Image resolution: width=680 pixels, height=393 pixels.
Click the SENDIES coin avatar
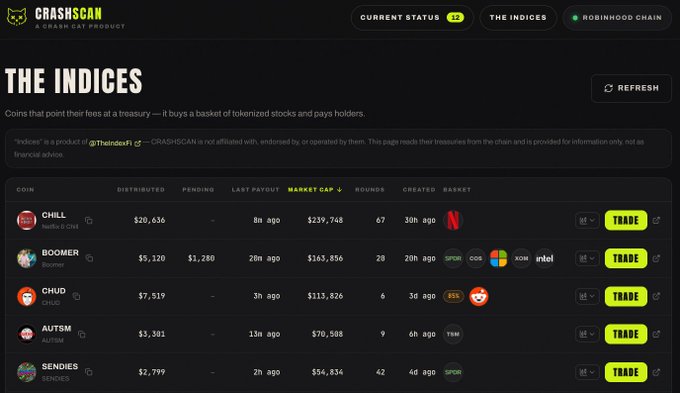pos(26,372)
